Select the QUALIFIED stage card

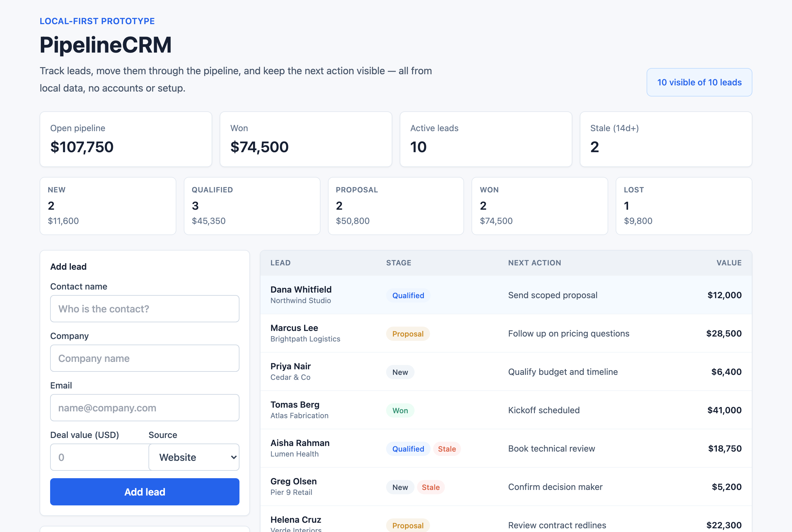pos(252,206)
